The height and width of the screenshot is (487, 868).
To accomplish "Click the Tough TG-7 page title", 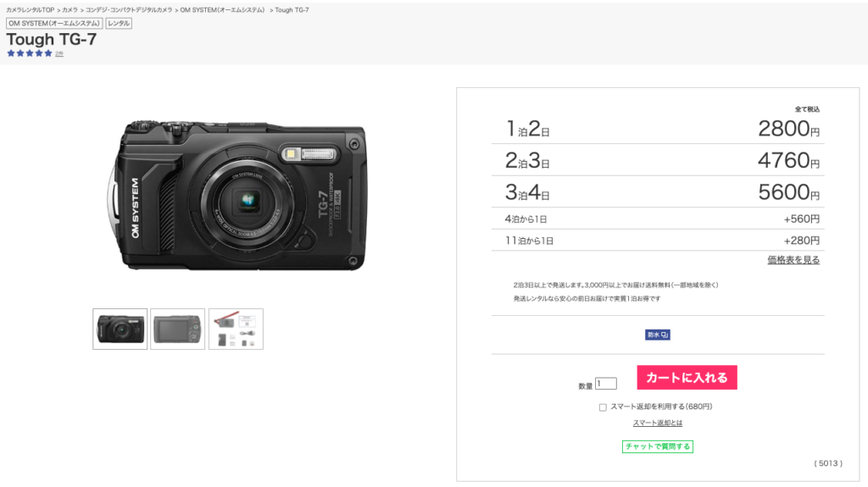I will (x=52, y=39).
